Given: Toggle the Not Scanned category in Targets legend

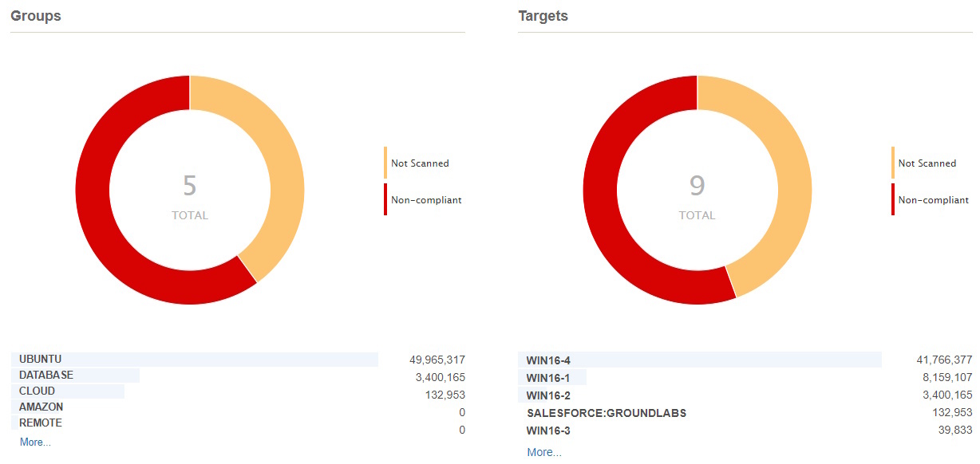Looking at the screenshot, I should pos(927,163).
